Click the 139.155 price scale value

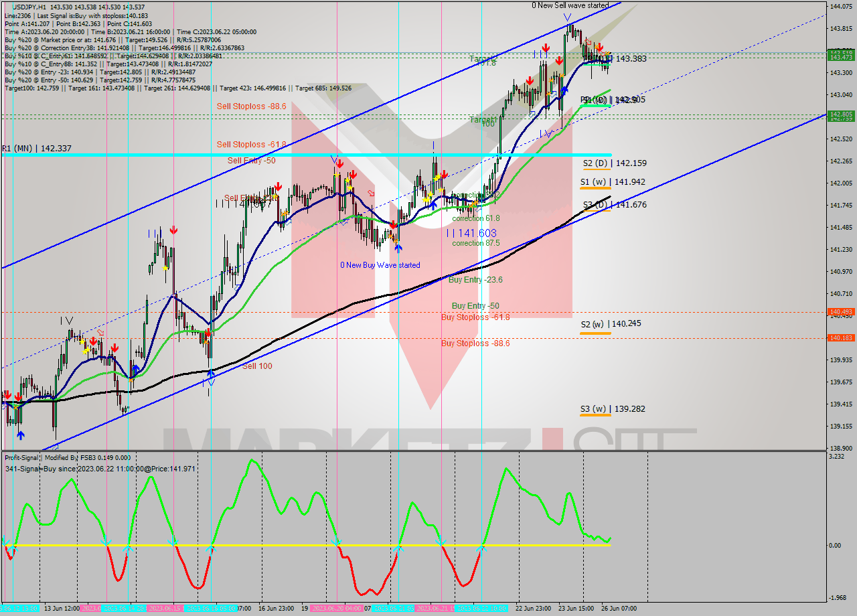[840, 426]
